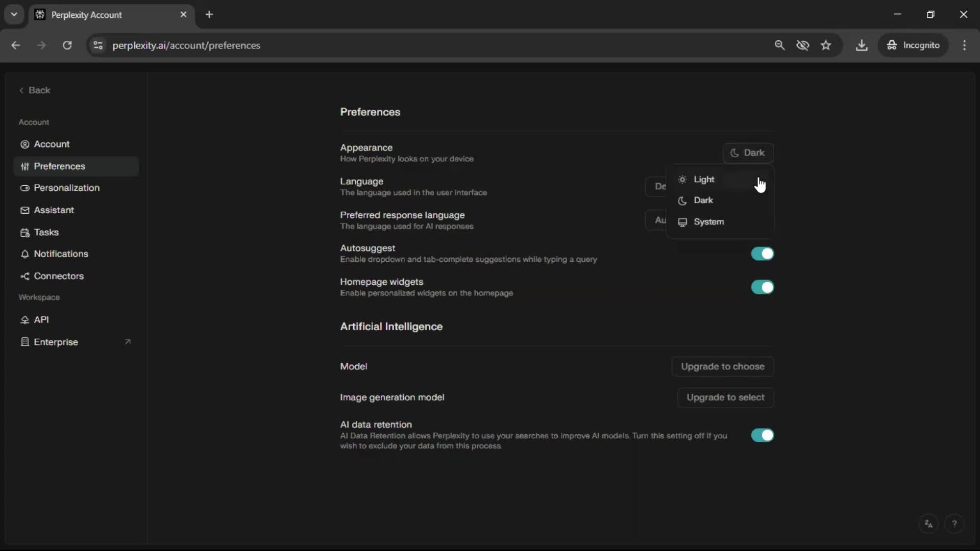Screen dimensions: 980x551
Task: Open the site information icon in address bar
Action: pos(98,45)
